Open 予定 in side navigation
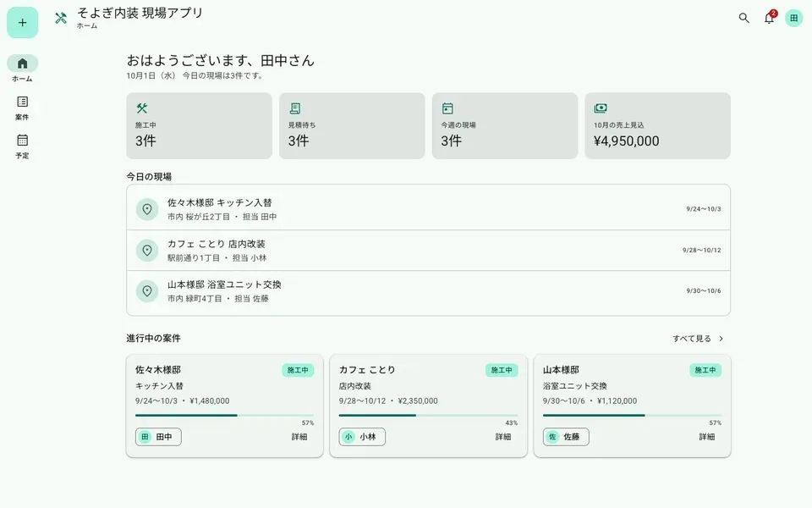The height and width of the screenshot is (508, 812). point(22,146)
